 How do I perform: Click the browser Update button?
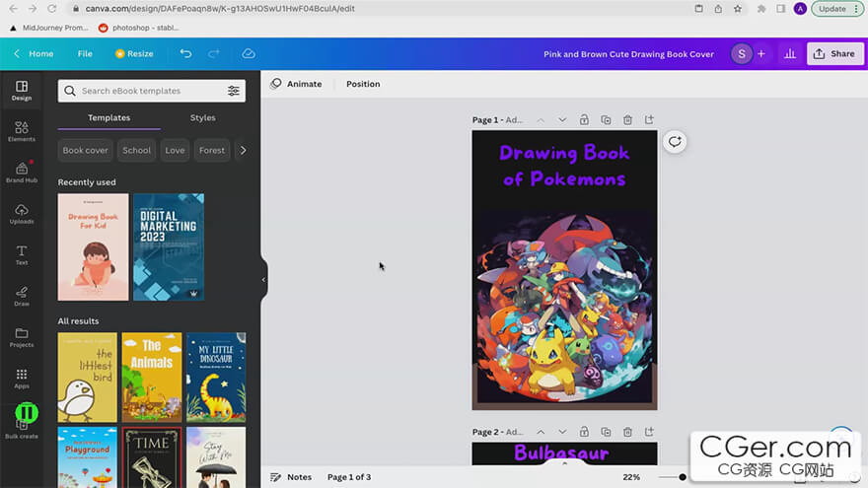point(837,8)
